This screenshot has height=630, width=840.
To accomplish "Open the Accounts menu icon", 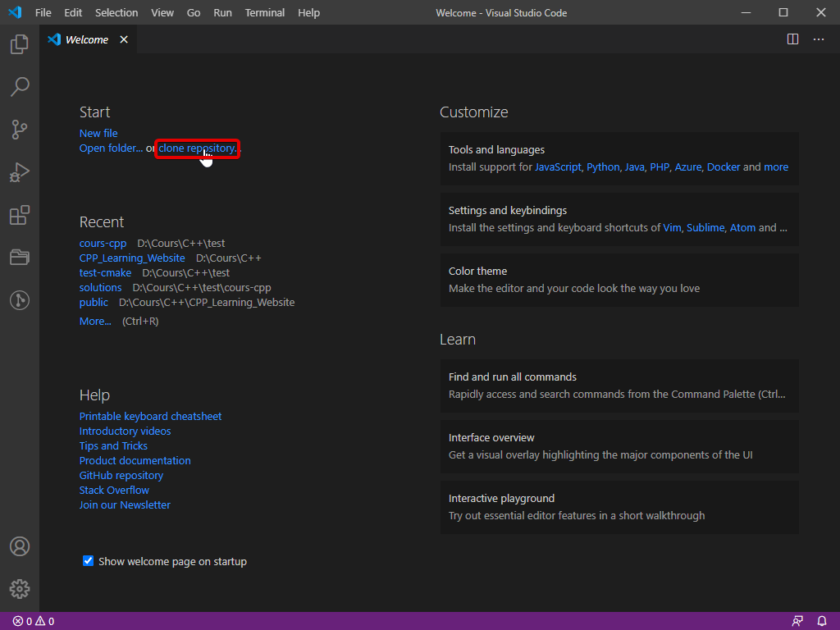I will [20, 546].
